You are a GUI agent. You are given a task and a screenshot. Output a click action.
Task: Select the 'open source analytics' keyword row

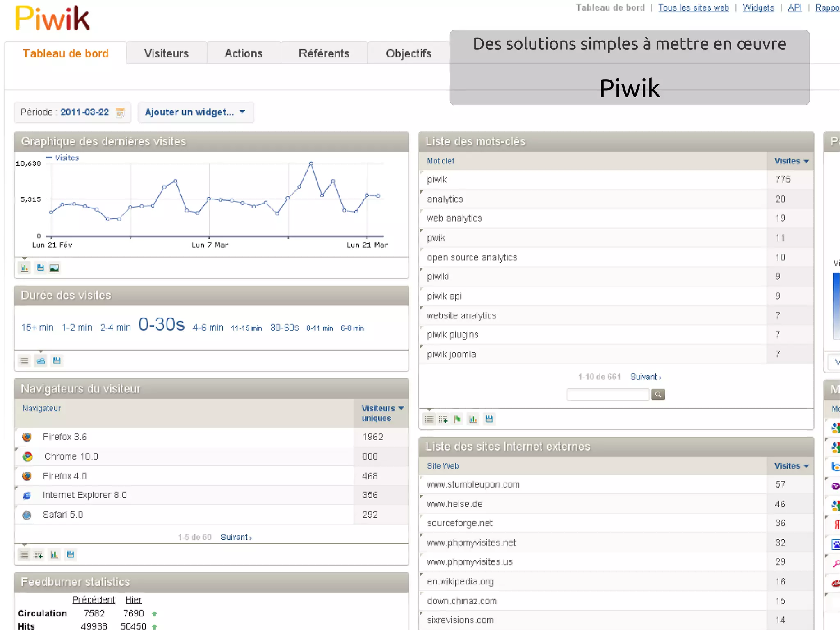[616, 257]
